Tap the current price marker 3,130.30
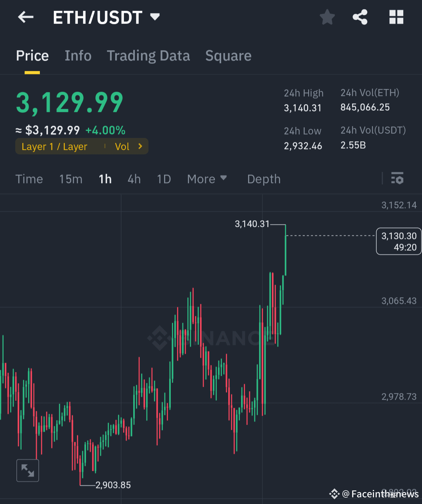 [399, 241]
